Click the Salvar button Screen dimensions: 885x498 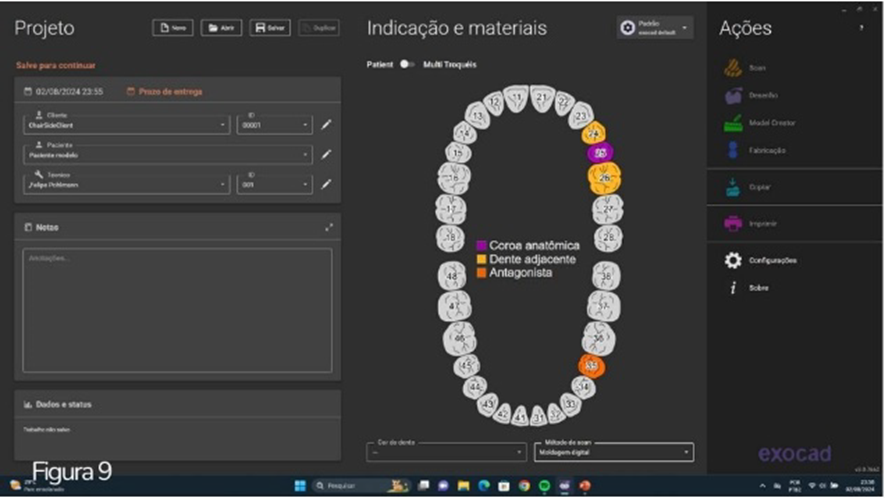[270, 28]
